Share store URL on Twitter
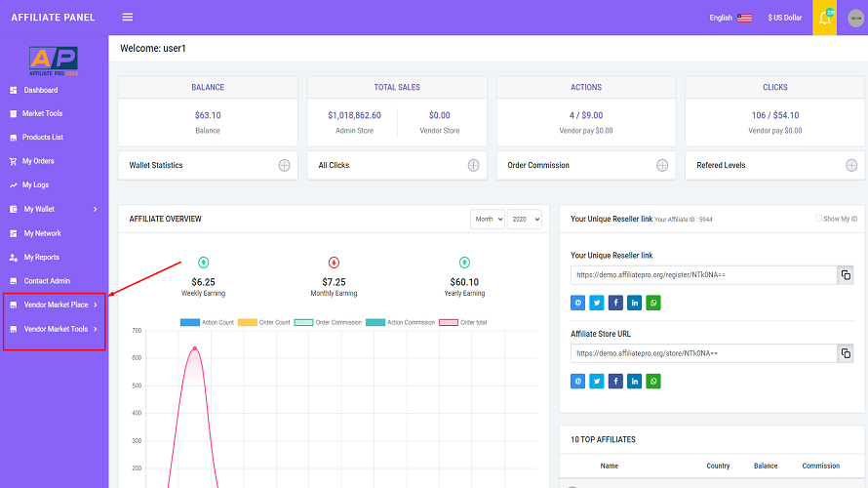 (596, 381)
